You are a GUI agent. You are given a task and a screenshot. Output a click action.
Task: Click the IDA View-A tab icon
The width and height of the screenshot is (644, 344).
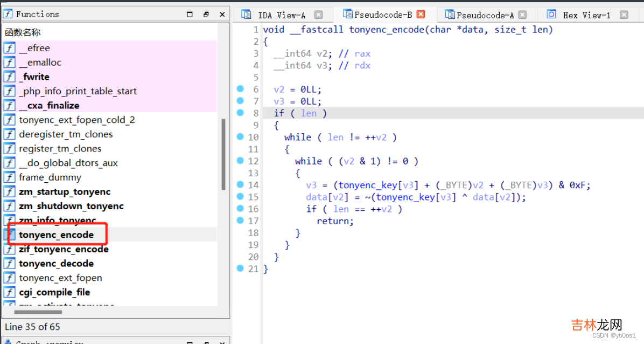click(x=247, y=15)
